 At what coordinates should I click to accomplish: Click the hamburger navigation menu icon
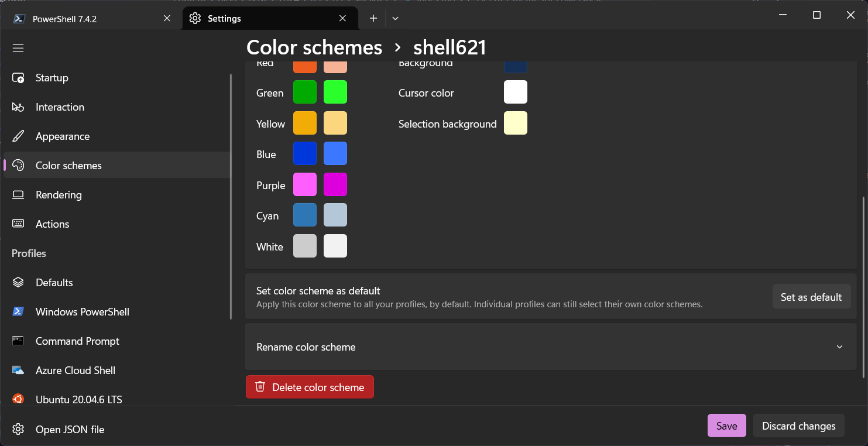(18, 48)
